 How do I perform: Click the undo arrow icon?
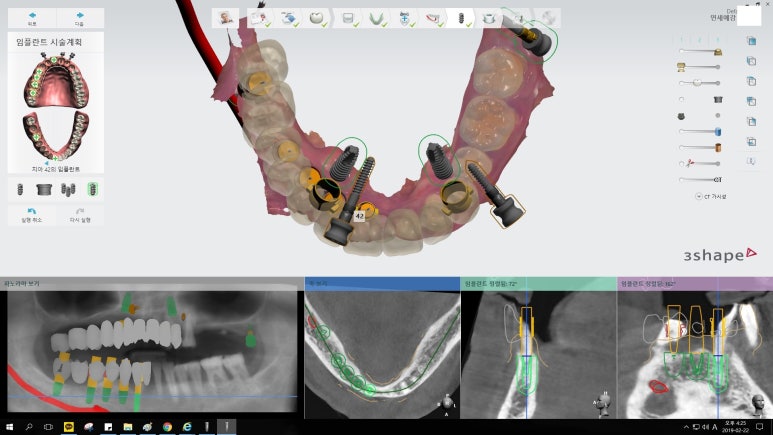28,213
